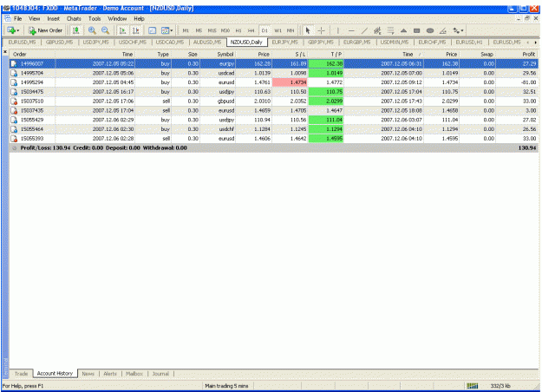The height and width of the screenshot is (392, 542).
Task: Click order icon for 15037510
Action: (14, 101)
